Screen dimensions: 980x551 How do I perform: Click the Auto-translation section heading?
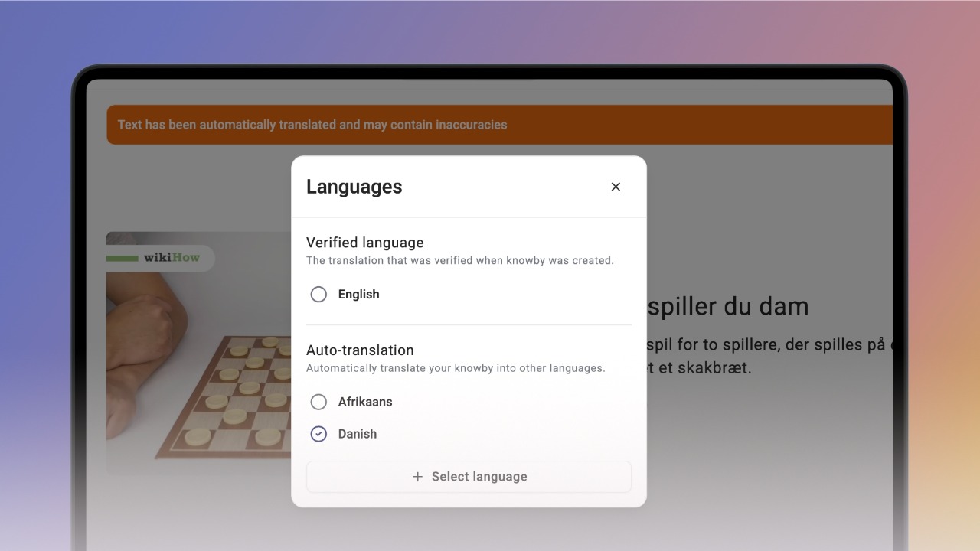pyautogui.click(x=360, y=350)
